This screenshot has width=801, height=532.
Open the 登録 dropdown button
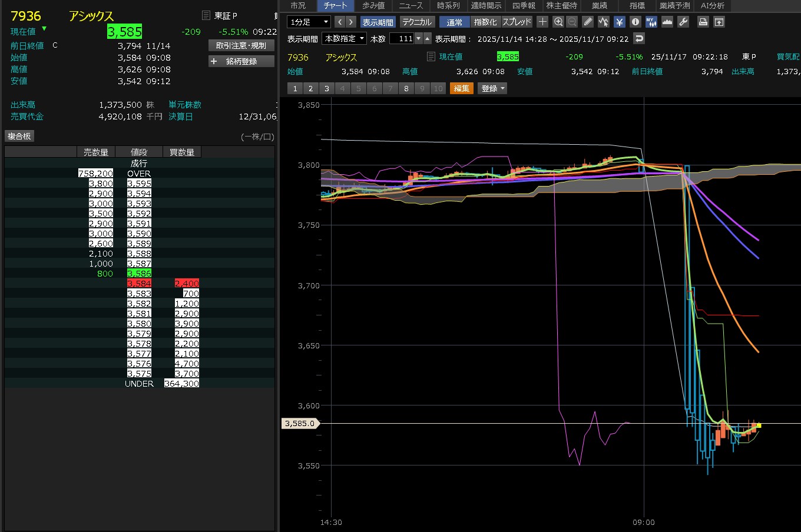coord(492,88)
